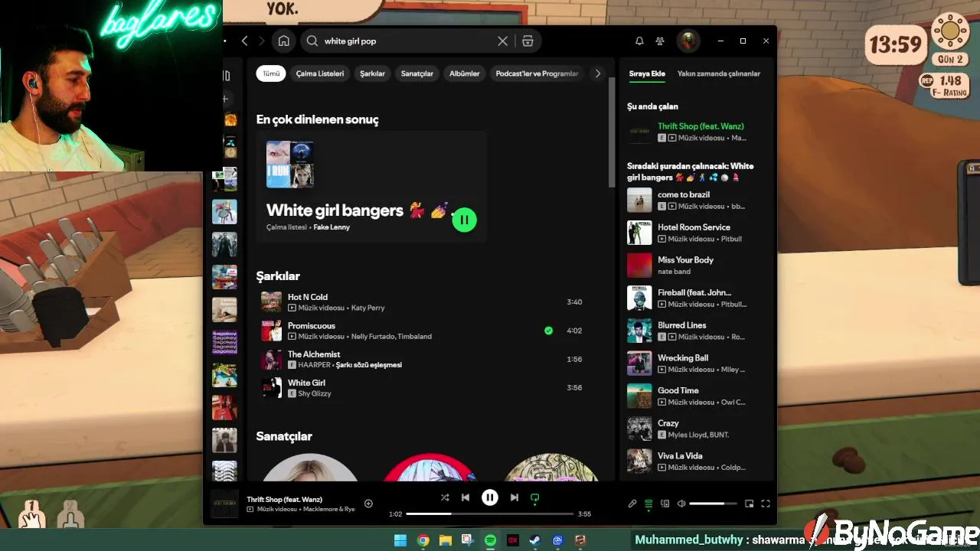Select come to brazil in queue

697,200
